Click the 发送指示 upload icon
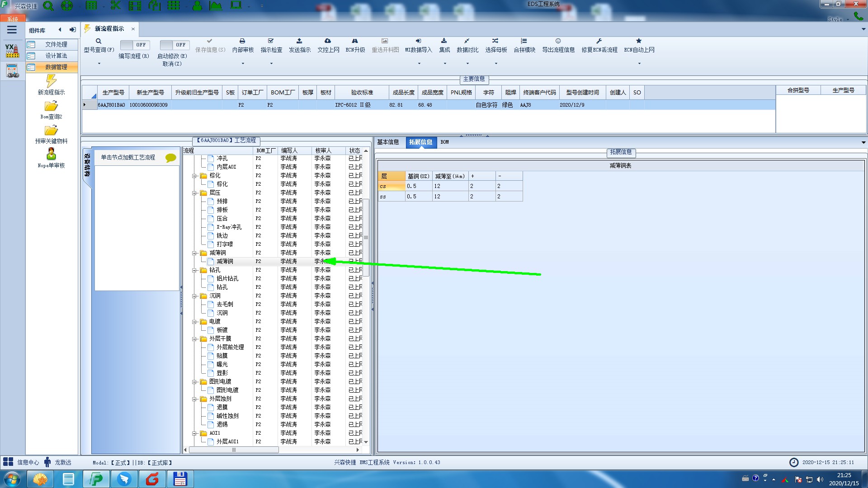Screen dimensions: 868x488 click(x=299, y=41)
